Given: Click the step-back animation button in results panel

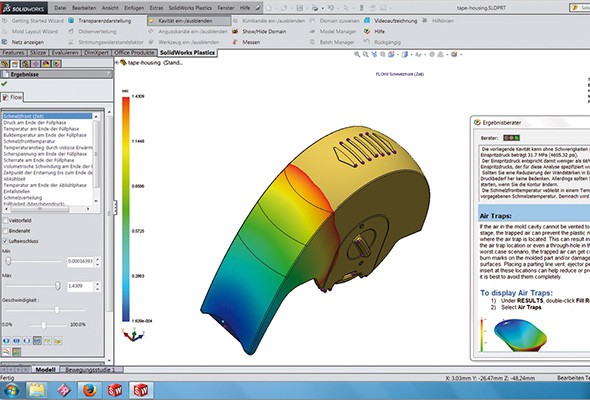Looking at the screenshot, I should pos(27,341).
